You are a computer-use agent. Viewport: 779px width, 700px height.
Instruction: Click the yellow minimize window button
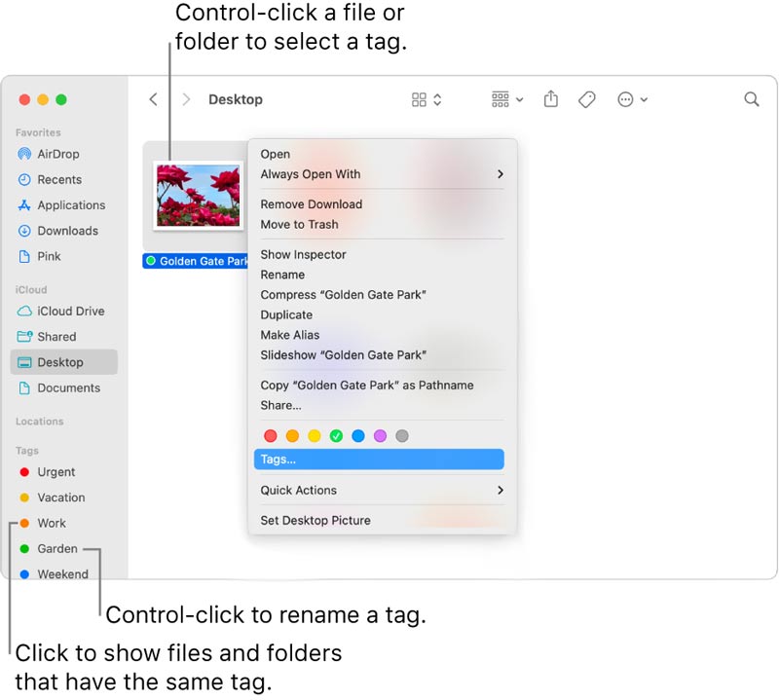(43, 99)
